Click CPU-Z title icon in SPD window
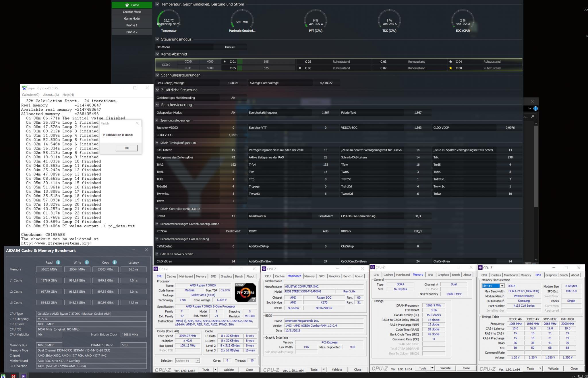This screenshot has width=588, height=378. point(480,268)
